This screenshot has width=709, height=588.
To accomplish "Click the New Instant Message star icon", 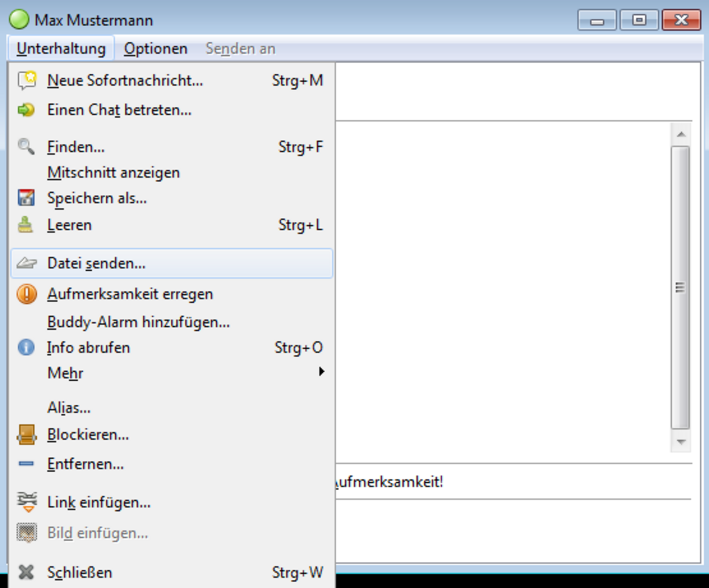I will click(27, 80).
